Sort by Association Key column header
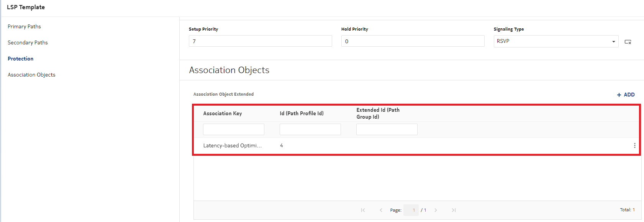 pos(223,113)
